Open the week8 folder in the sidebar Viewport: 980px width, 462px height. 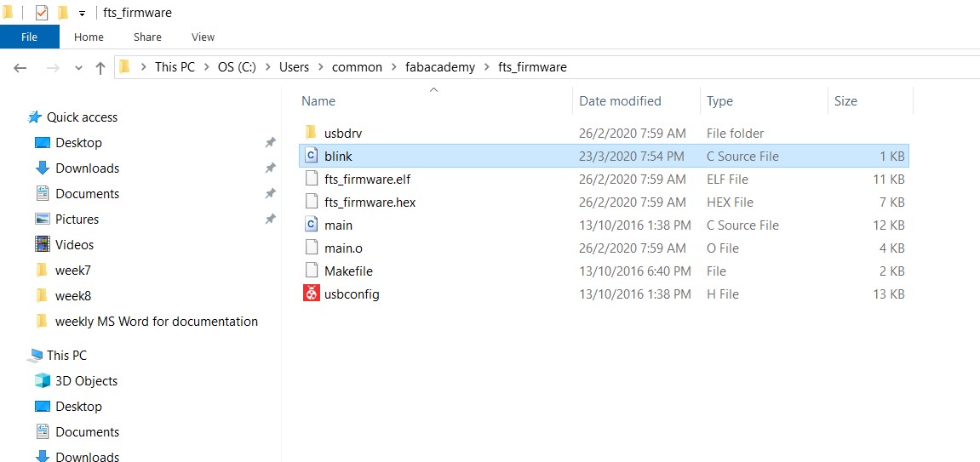click(72, 296)
